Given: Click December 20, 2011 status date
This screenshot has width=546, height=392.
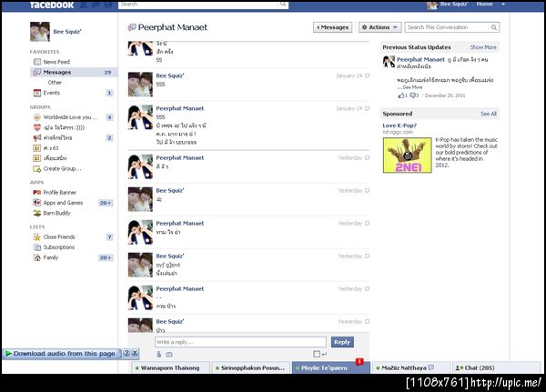Looking at the screenshot, I should point(445,95).
